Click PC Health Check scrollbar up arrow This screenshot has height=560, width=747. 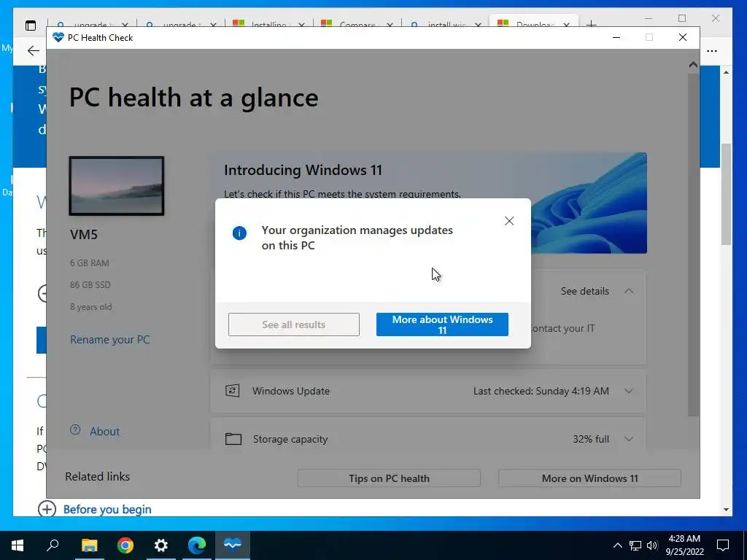(693, 65)
